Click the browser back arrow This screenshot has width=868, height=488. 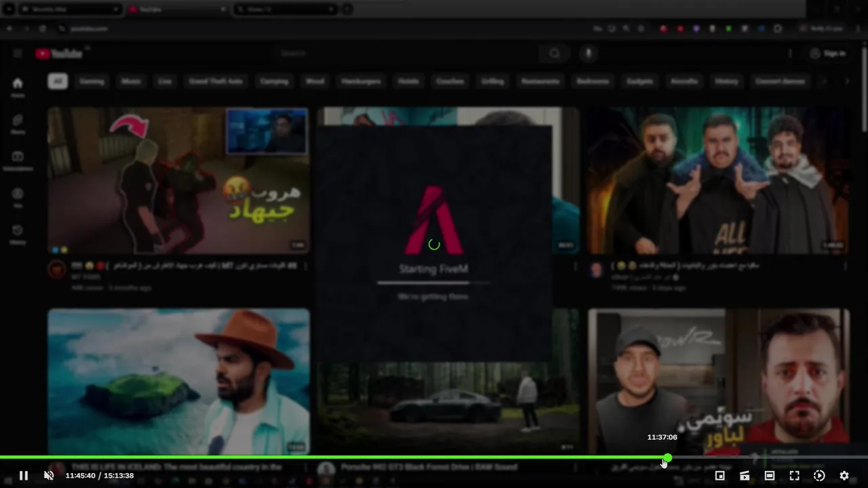[x=9, y=28]
